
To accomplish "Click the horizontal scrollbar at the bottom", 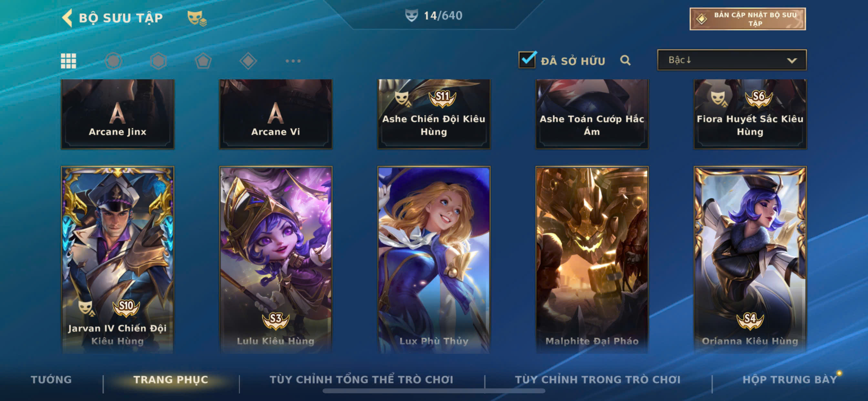I will 434,391.
